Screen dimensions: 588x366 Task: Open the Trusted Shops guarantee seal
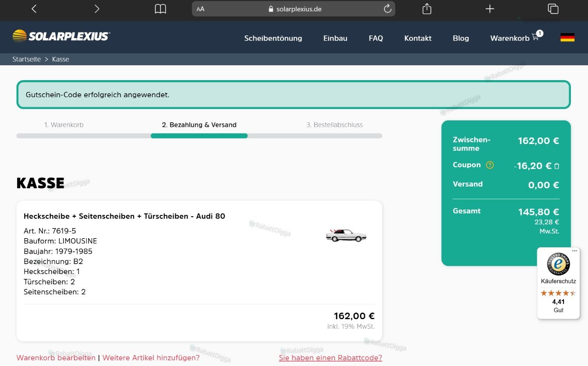click(558, 264)
